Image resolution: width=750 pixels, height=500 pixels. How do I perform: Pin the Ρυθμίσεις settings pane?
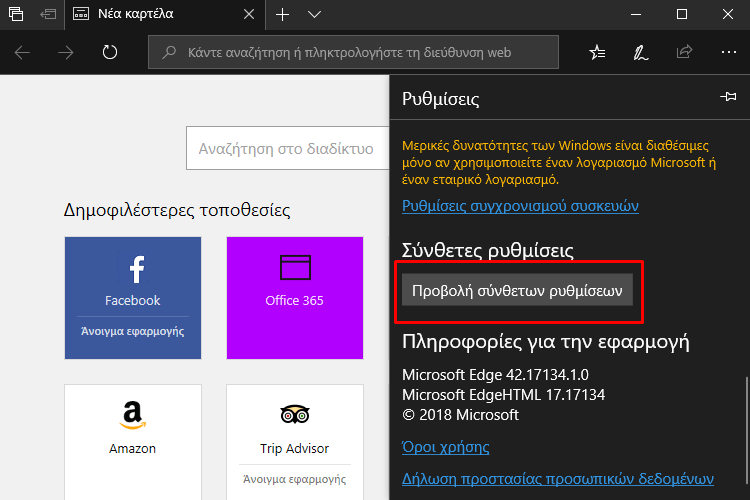(728, 97)
